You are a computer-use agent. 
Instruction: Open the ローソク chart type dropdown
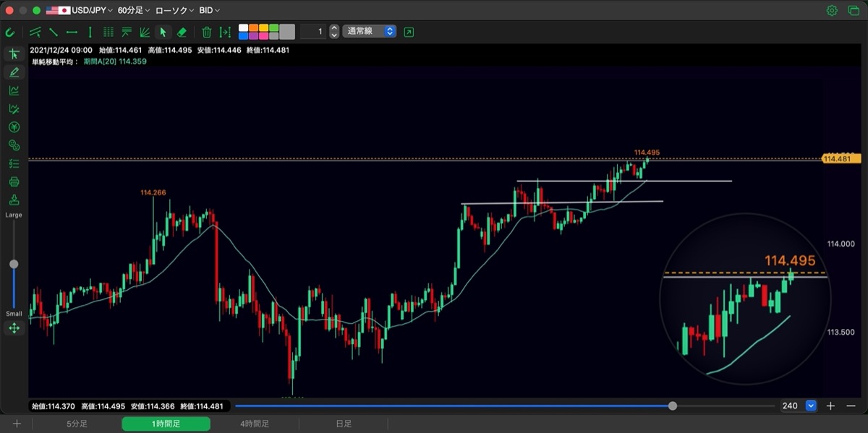tap(174, 10)
